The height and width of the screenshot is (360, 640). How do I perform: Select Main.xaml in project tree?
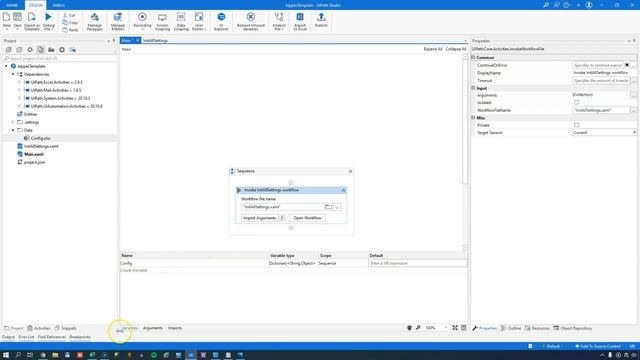point(33,154)
